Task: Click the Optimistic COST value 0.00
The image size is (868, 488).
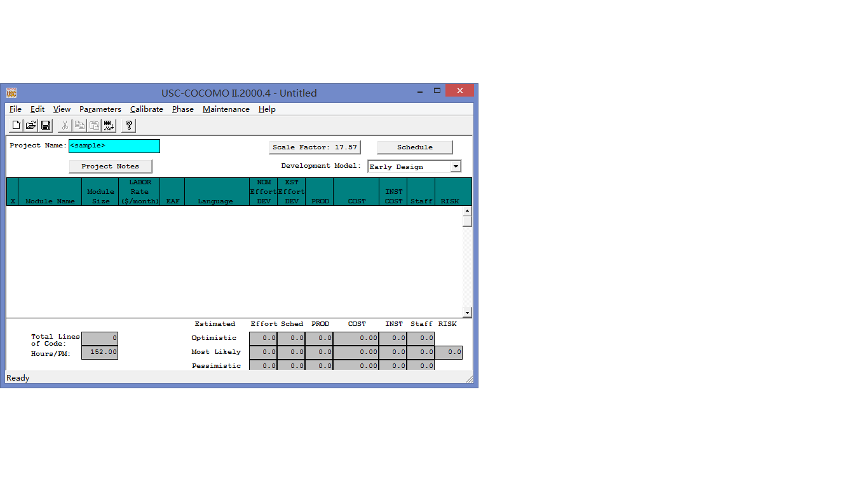Action: click(356, 339)
